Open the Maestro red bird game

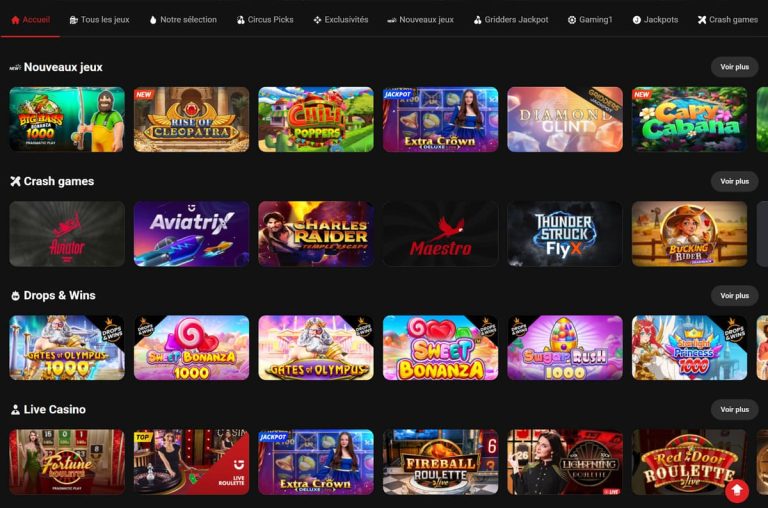coord(440,234)
